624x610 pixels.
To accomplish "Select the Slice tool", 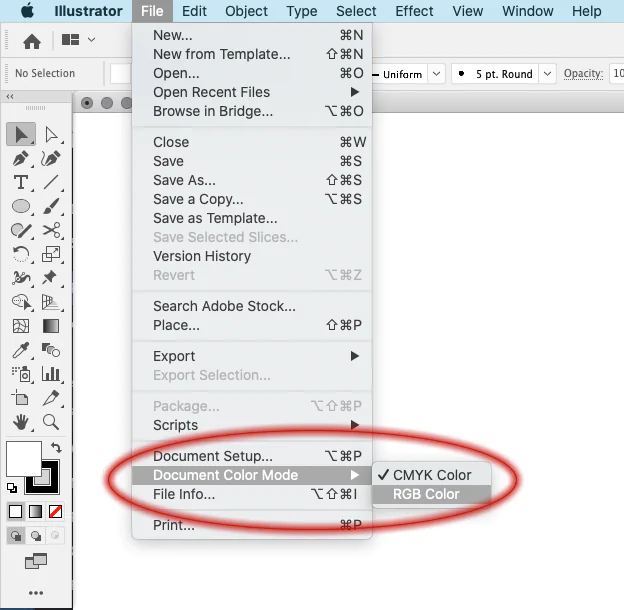I will 51,398.
